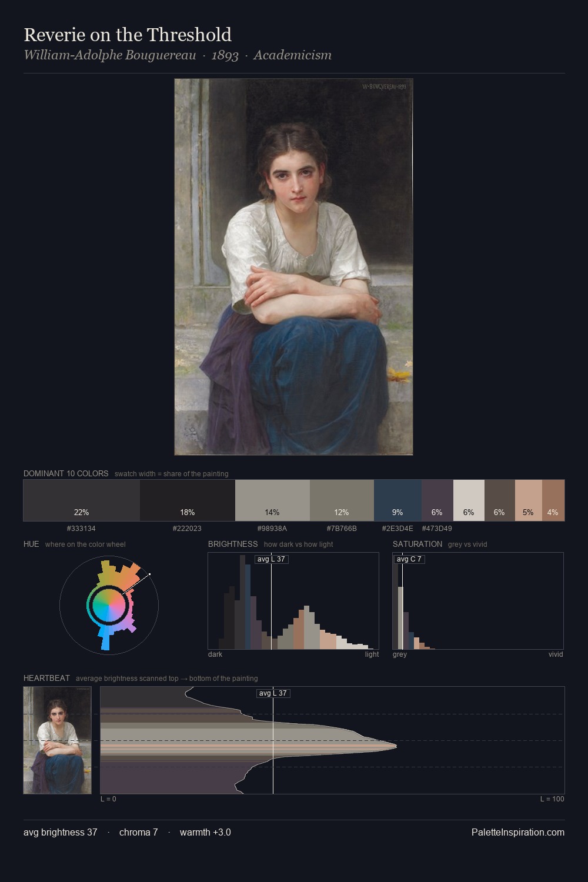The height and width of the screenshot is (882, 588).
Task: Click the L = 0 axis label
Action: click(x=108, y=799)
